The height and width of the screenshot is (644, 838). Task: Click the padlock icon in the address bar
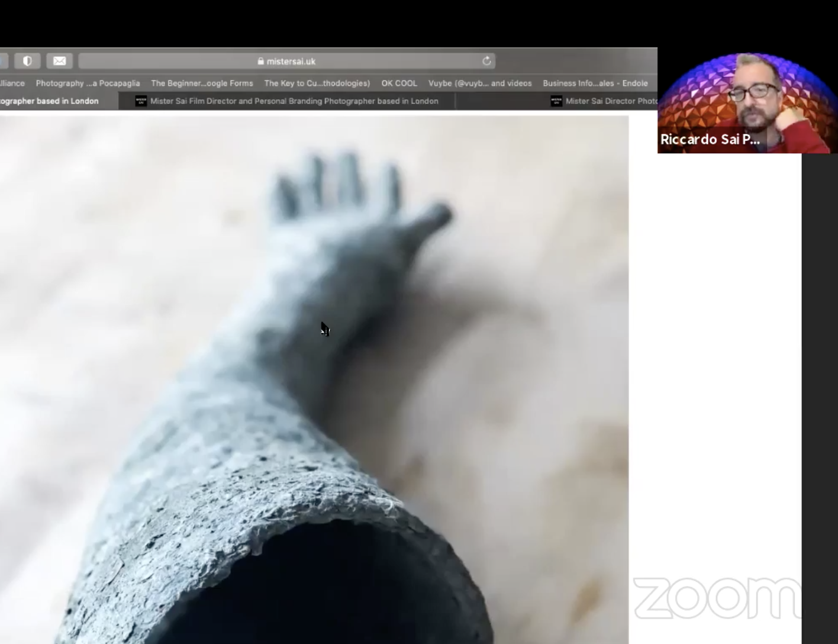tap(260, 61)
